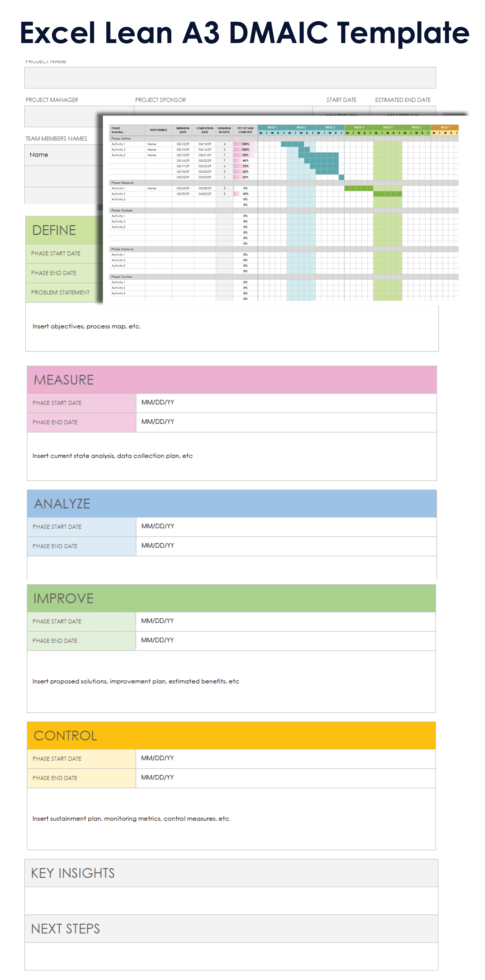Select MEASURE phase start MM/DD/YY field
The width and height of the screenshot is (485, 980).
click(286, 403)
